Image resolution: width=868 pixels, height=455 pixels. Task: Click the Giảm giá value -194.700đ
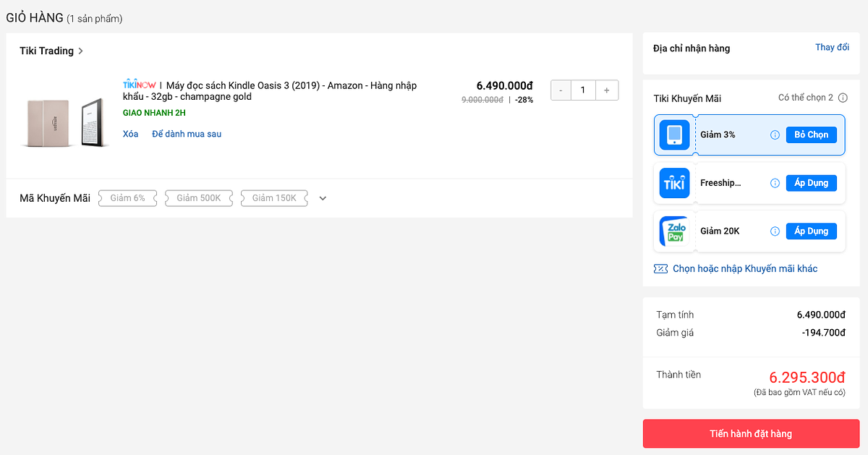[x=824, y=333]
